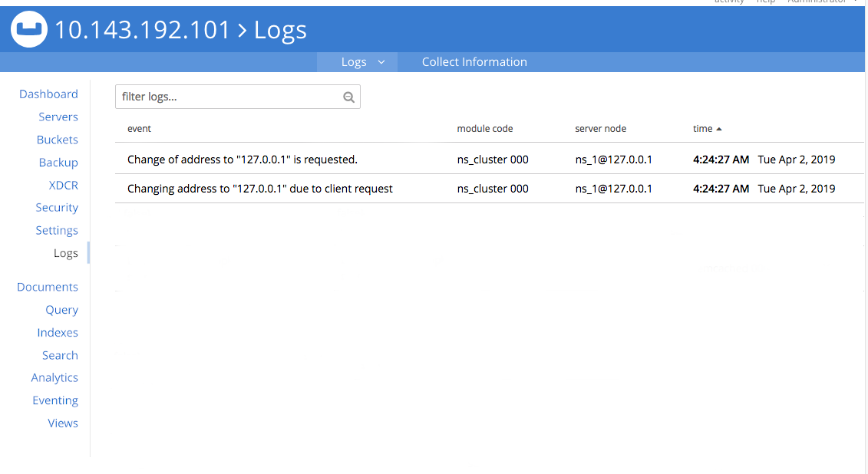The height and width of the screenshot is (474, 868).
Task: Open the Indexes page
Action: coord(58,332)
